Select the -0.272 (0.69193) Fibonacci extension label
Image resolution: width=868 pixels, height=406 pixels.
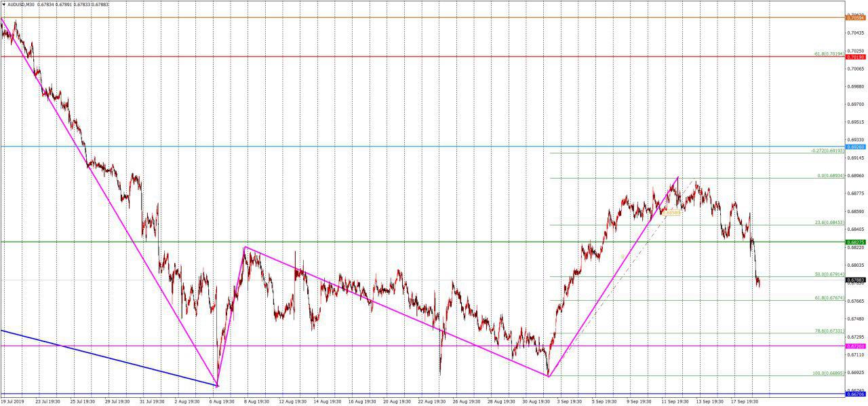pyautogui.click(x=827, y=150)
